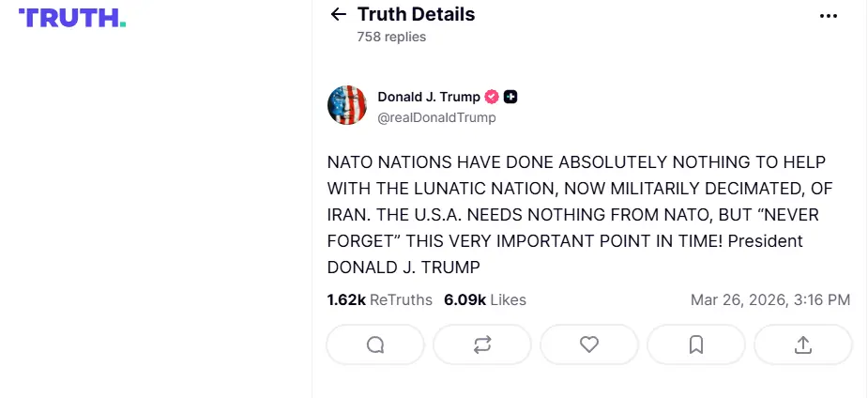Screen dimensions: 868x398
Task: Click the reply speech bubble icon
Action: tap(375, 344)
